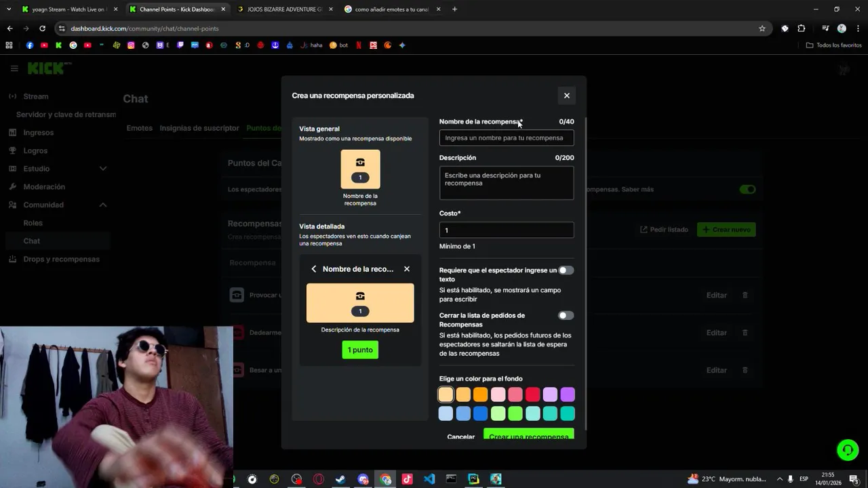
Task: Open a new browser tab with the plus
Action: pos(454,9)
